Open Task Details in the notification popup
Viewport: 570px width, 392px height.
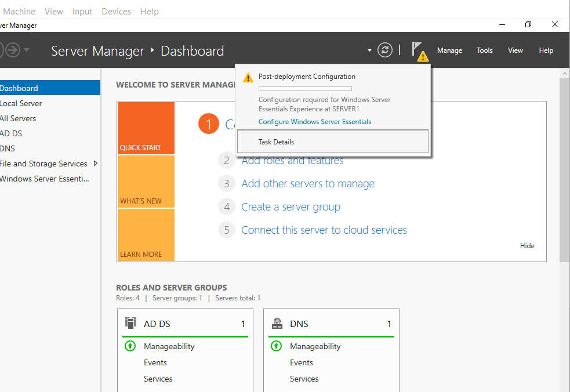[333, 141]
